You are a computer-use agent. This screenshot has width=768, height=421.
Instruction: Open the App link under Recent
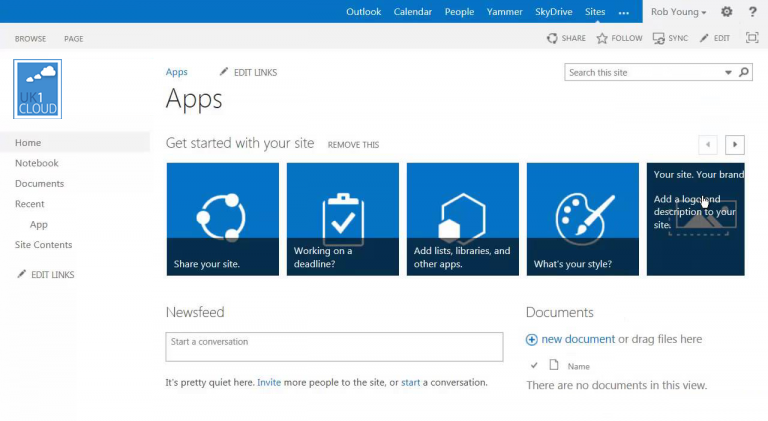39,225
